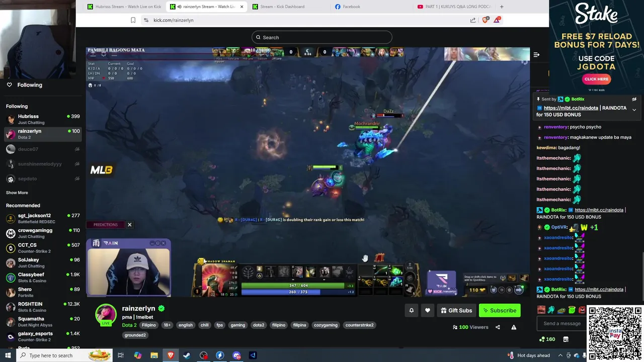644x362 pixels.
Task: Click the notification bell icon for rainzerlyn
Action: click(x=411, y=310)
